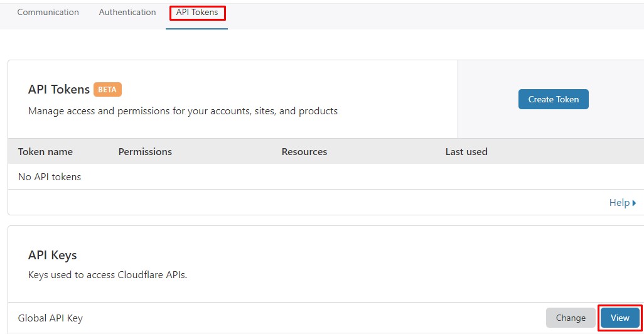644x334 pixels.
Task: Click the Permissions column header
Action: [145, 151]
